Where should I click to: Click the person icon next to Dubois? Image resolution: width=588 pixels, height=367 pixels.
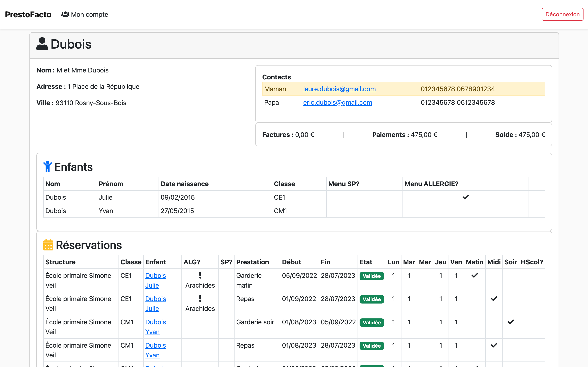point(42,44)
